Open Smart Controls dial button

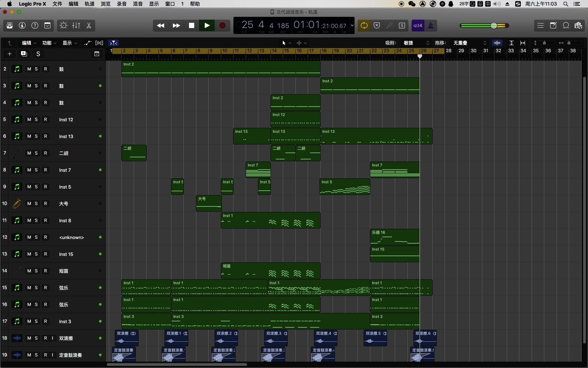click(63, 26)
